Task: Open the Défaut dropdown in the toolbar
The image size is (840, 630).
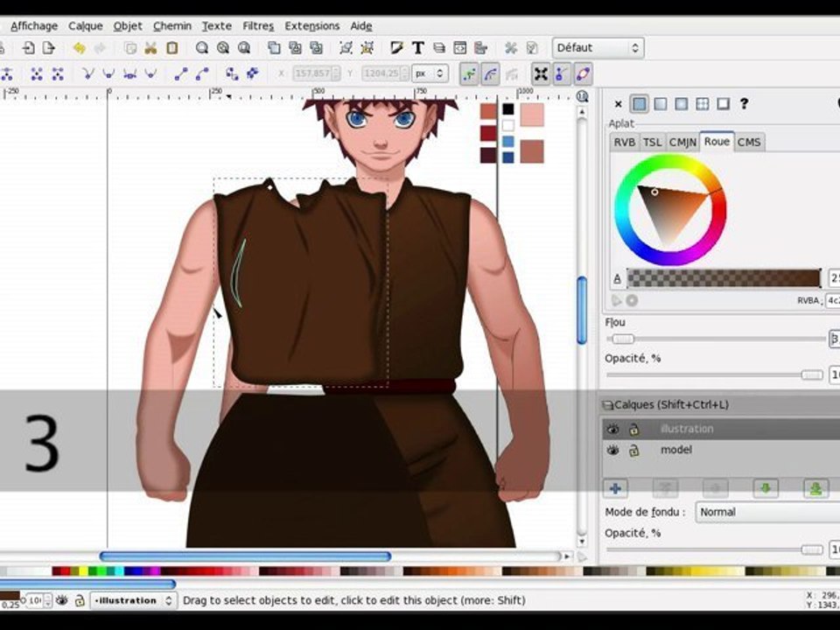Action: pos(598,48)
